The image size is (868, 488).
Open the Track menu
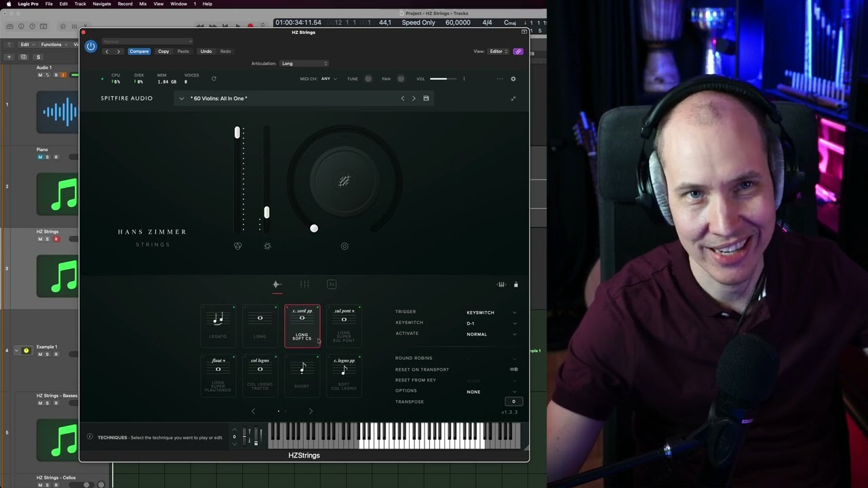click(80, 4)
